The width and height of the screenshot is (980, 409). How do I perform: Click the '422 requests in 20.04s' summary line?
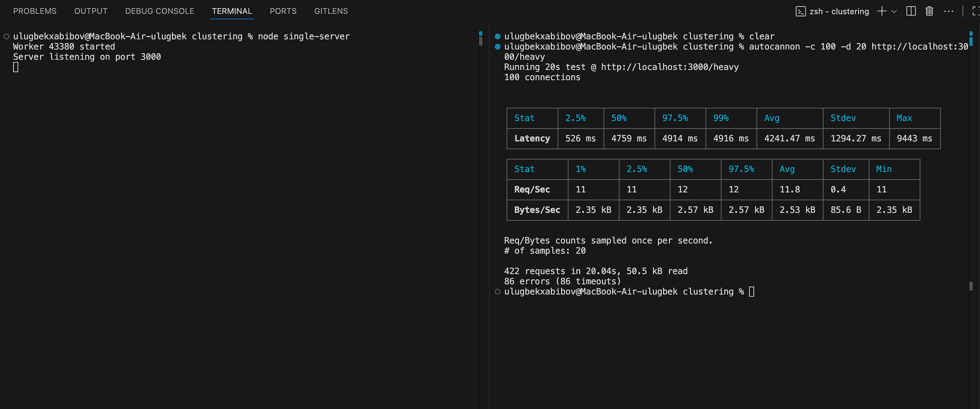point(596,271)
